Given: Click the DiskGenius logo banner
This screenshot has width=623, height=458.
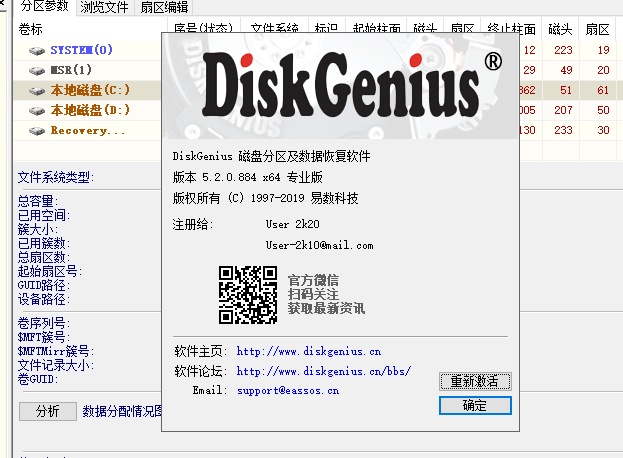Looking at the screenshot, I should (341, 86).
